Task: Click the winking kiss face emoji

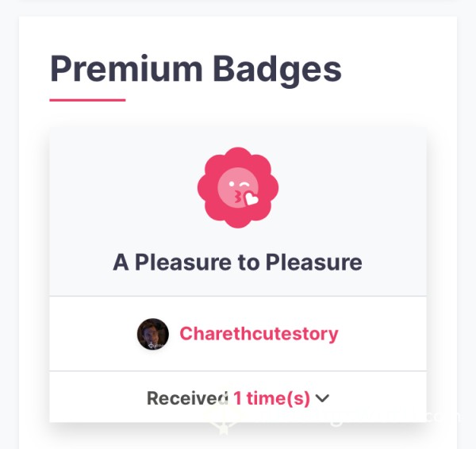Action: coord(238,188)
